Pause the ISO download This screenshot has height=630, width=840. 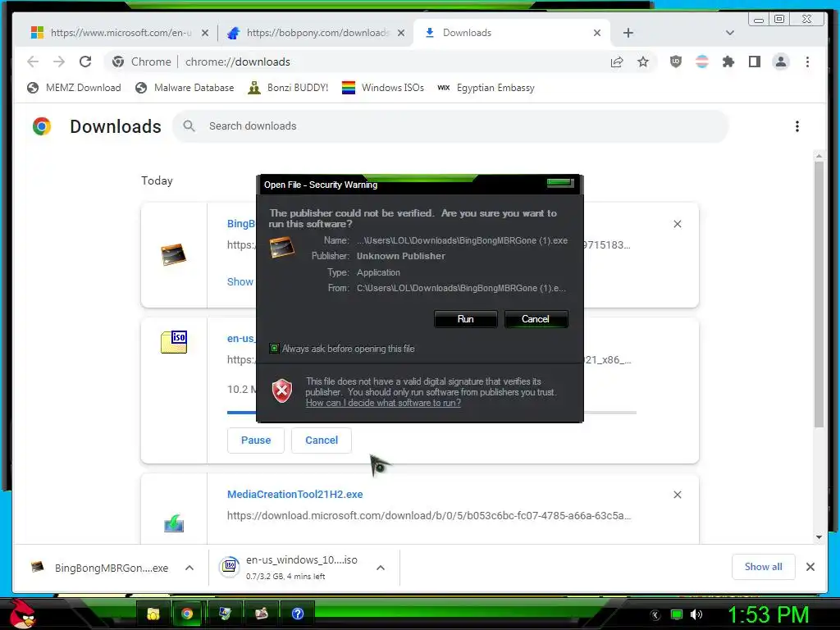pos(256,441)
